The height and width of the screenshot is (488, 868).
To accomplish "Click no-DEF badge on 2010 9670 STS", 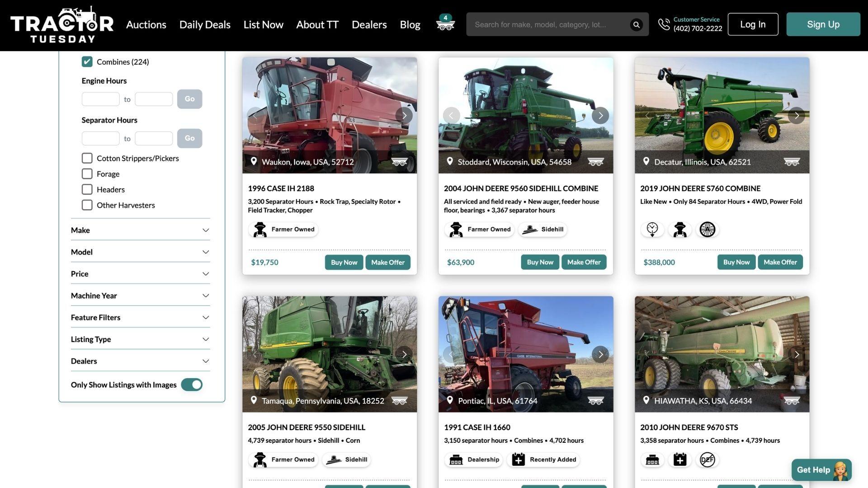I will pyautogui.click(x=707, y=460).
